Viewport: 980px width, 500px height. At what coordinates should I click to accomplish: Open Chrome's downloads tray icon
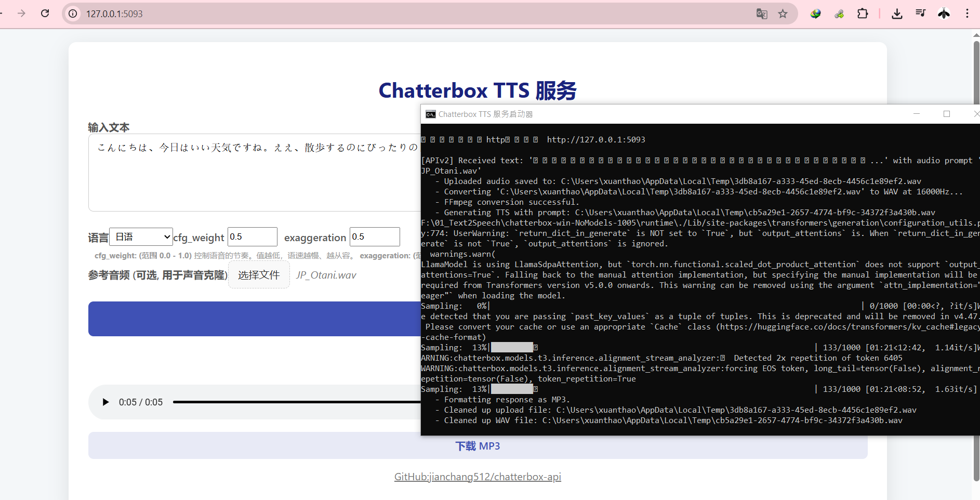pos(897,14)
